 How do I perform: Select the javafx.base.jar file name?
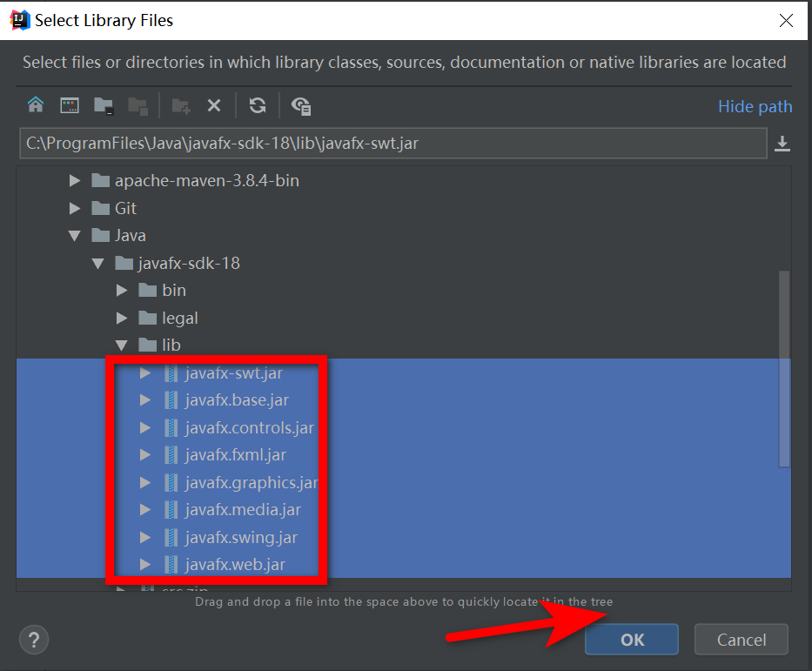pyautogui.click(x=237, y=400)
